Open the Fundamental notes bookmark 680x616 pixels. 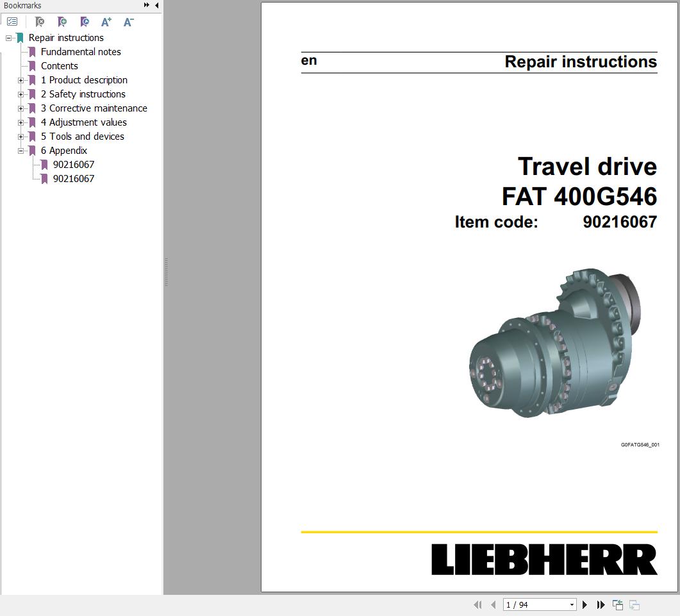pos(81,52)
